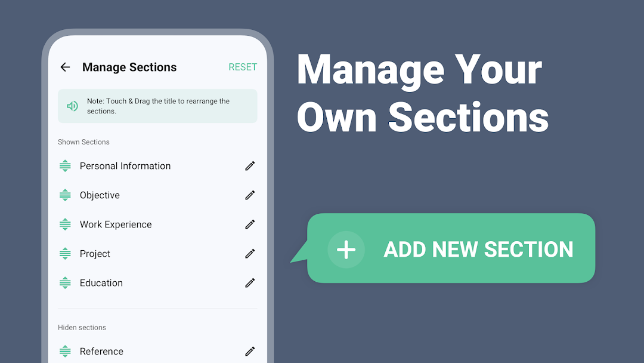
Task: Tap the plus circle icon
Action: coord(346,250)
